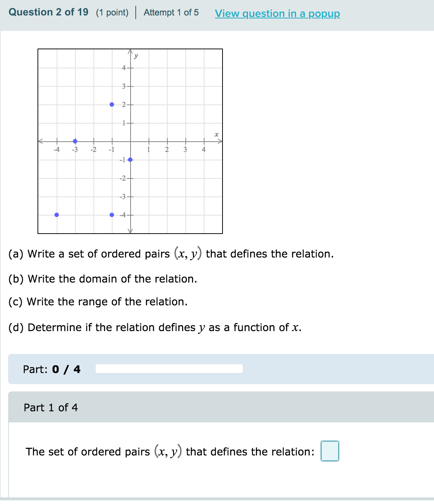Select part (d) function question text
The height and width of the screenshot is (504, 434).
pos(154,327)
